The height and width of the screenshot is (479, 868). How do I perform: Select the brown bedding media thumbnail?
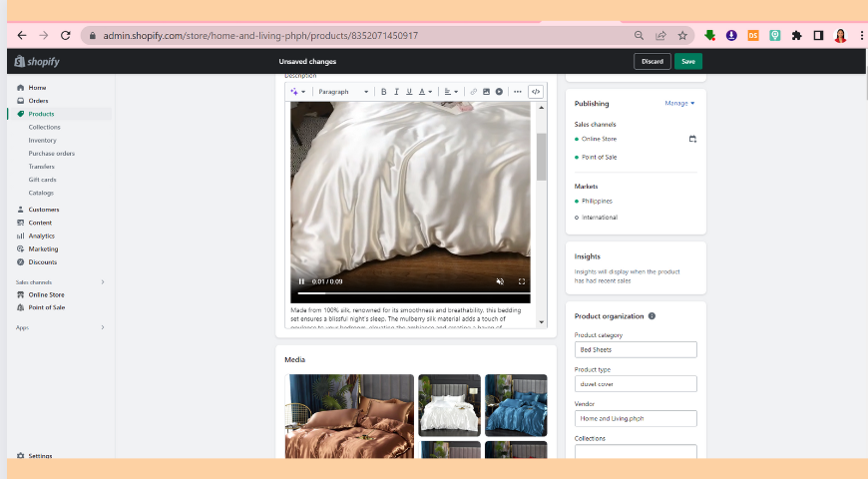pos(349,416)
